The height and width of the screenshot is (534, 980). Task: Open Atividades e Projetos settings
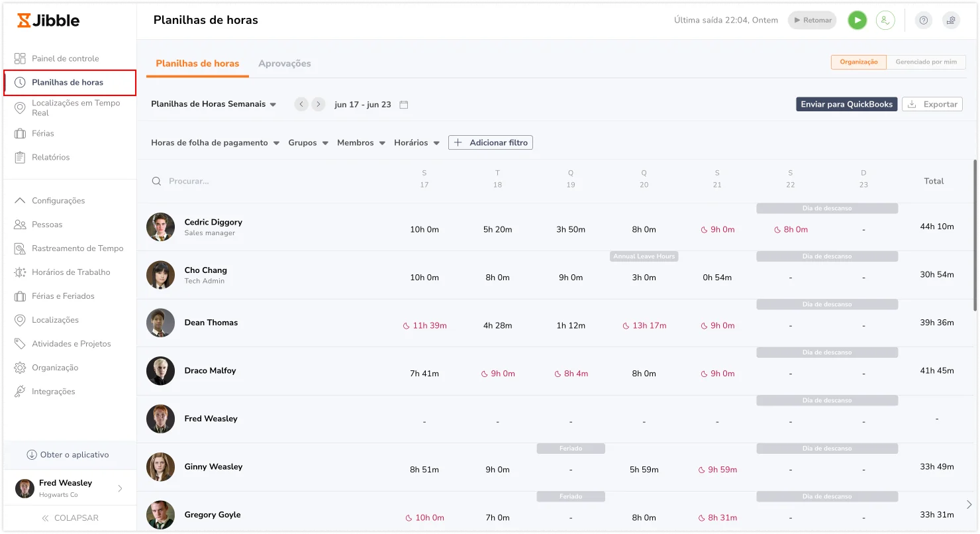coord(71,344)
